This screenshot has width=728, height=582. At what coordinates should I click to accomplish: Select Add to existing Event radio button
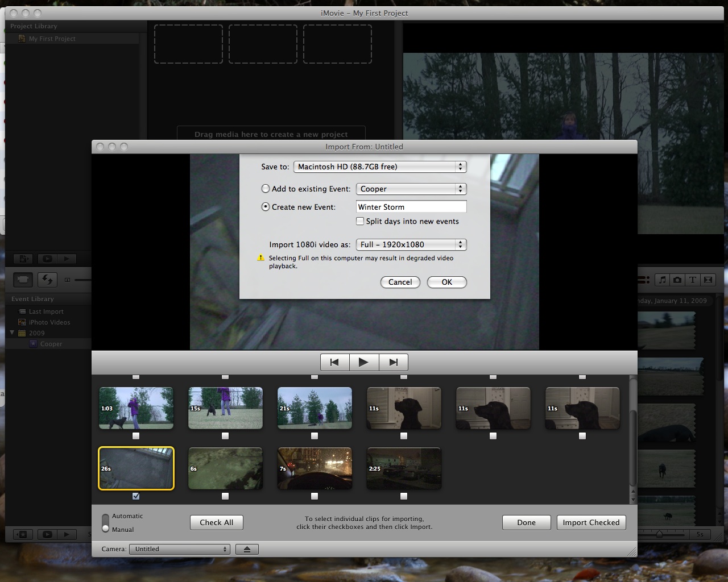[x=266, y=189]
